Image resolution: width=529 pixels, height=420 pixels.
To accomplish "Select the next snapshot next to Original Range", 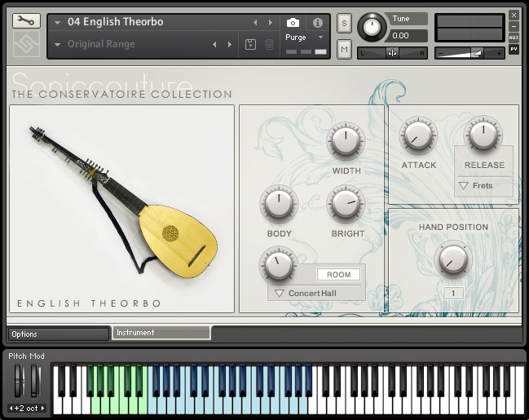I will click(x=230, y=44).
